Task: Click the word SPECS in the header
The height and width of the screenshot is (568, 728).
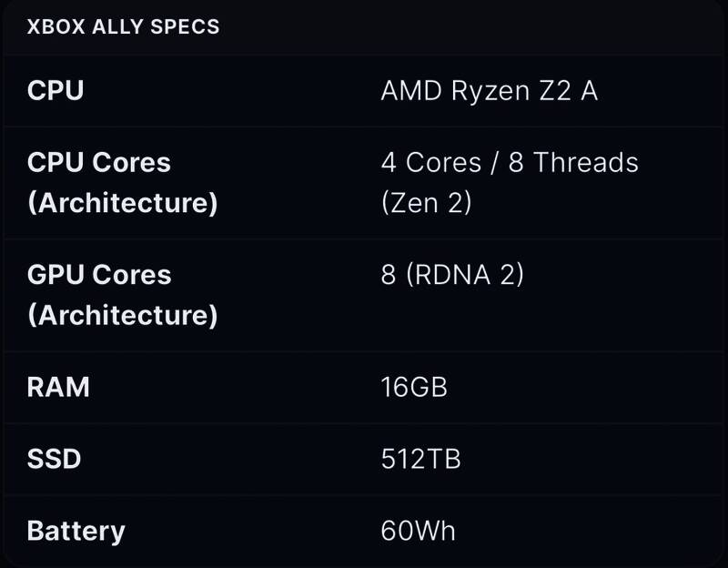Action: click(190, 26)
